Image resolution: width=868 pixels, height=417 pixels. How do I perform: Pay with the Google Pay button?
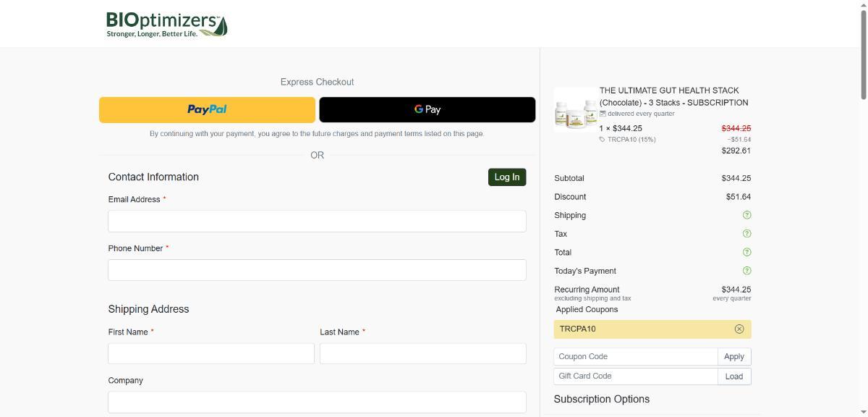[x=427, y=109]
